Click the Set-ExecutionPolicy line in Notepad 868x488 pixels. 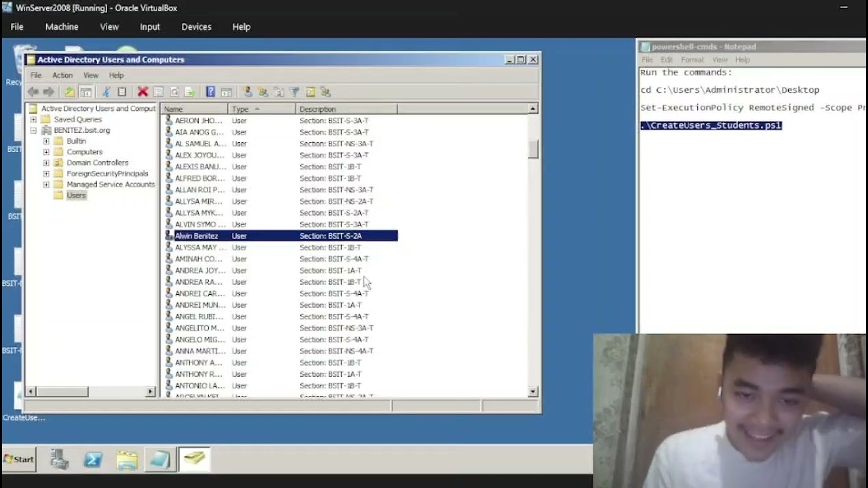click(x=753, y=108)
